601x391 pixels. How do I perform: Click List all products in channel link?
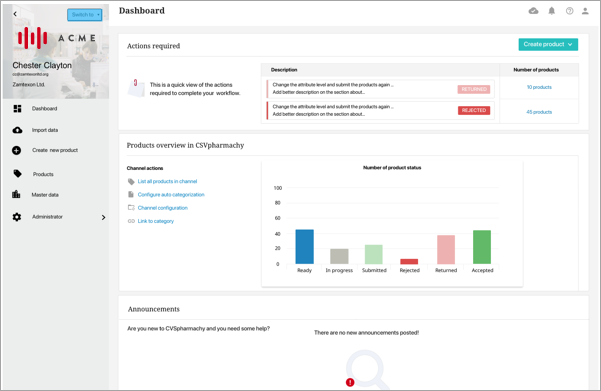(x=167, y=181)
